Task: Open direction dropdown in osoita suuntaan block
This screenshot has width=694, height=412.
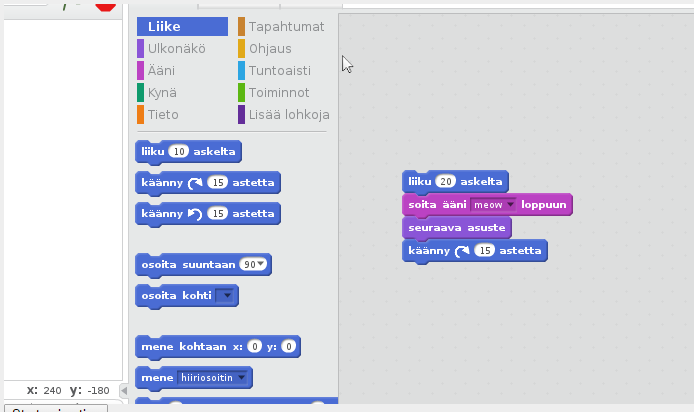Action: (x=261, y=265)
